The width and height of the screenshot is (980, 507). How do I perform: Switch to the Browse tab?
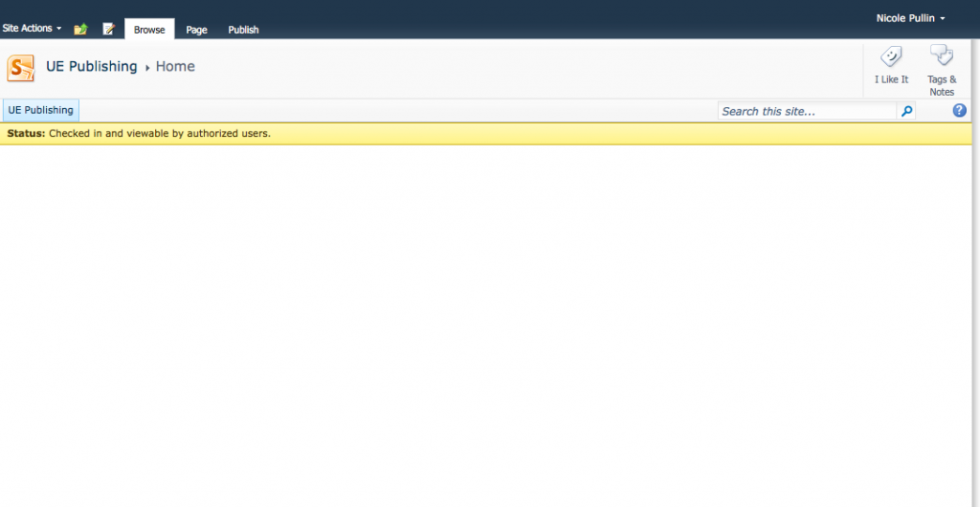click(x=149, y=30)
